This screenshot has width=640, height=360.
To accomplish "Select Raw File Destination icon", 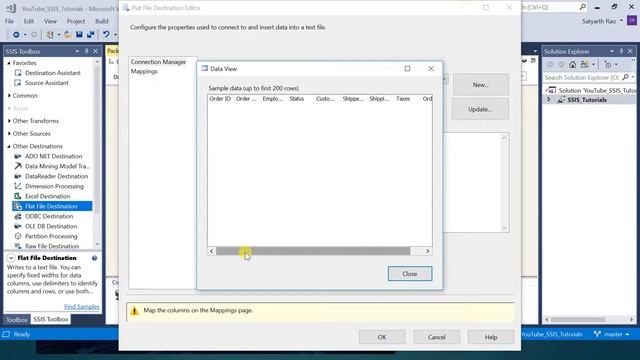I will pos(18,246).
